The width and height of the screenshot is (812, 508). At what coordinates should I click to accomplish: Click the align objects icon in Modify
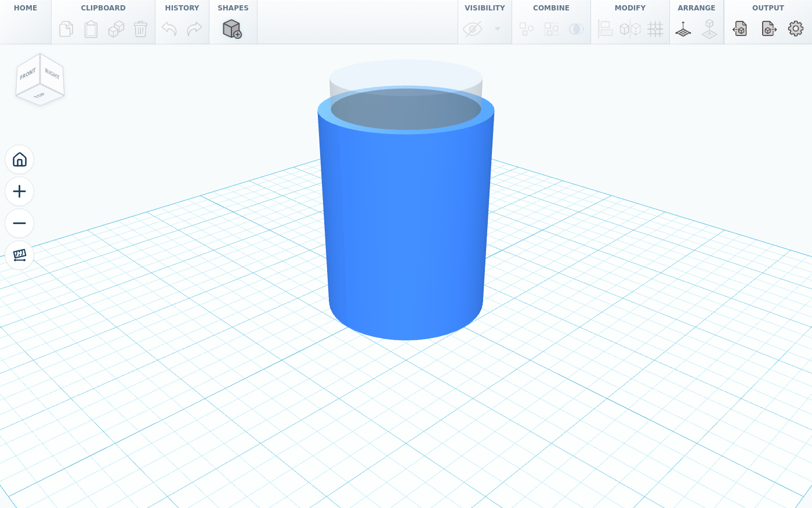(606, 29)
